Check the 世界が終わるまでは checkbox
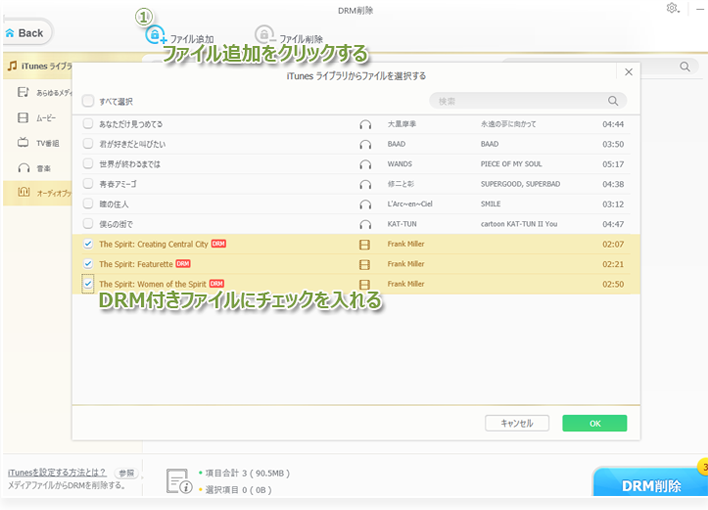 tap(89, 164)
